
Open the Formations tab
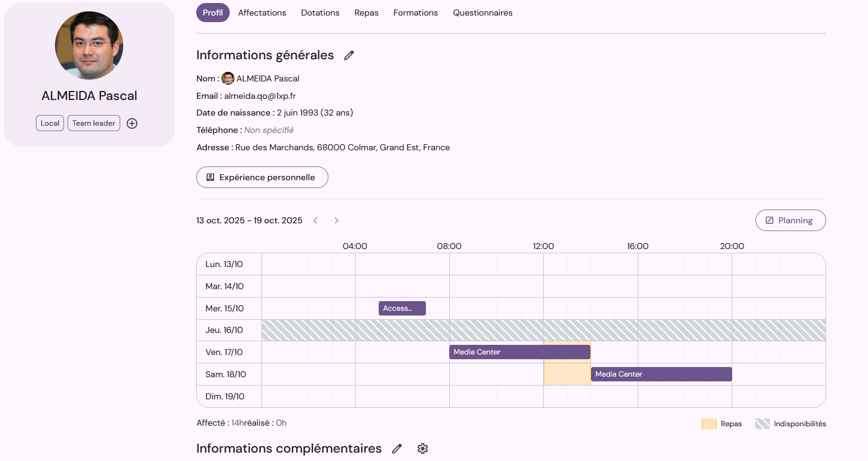[416, 13]
